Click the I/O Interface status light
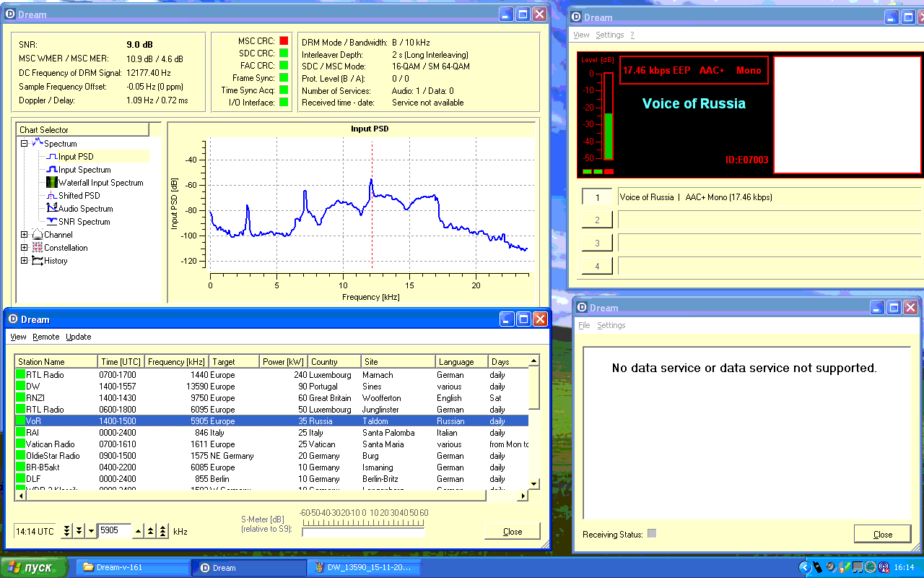The image size is (924, 578). [284, 103]
